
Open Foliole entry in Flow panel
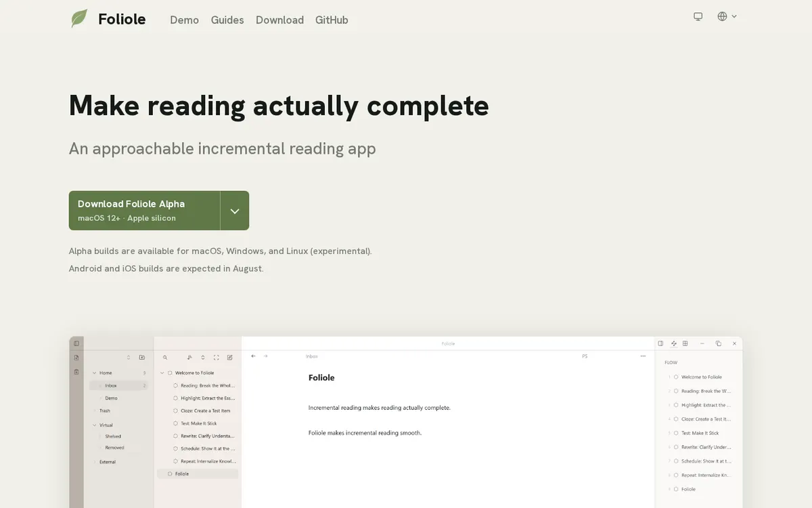point(688,489)
